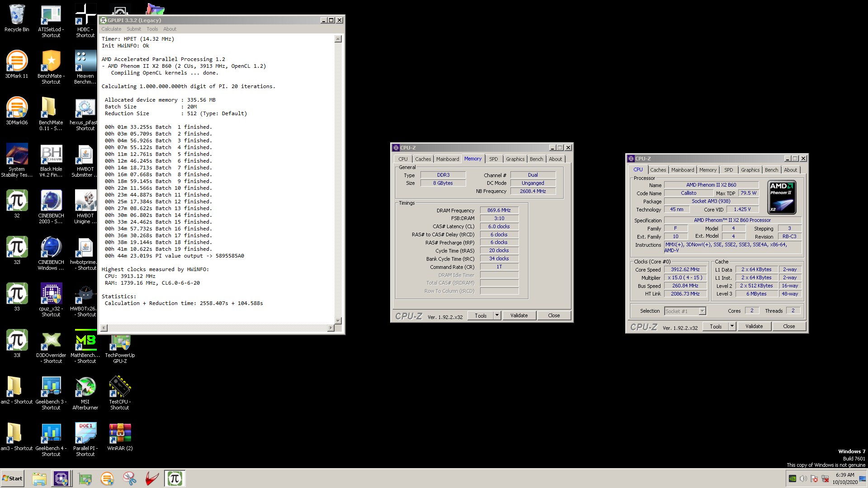Open the hexus_pifast shortcut icon
Viewport: 868px width, 488px height.
tap(85, 114)
